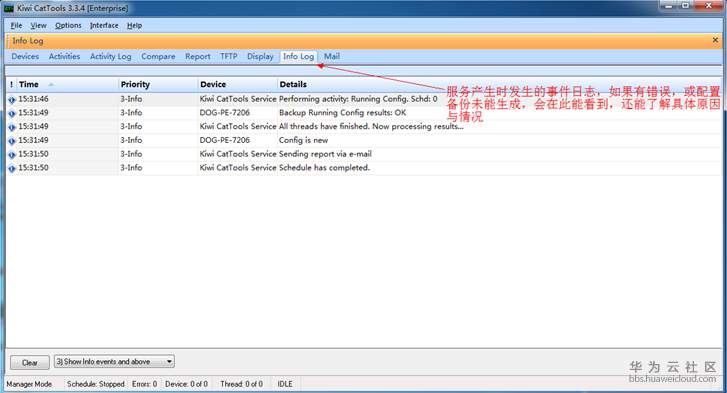Switch to the Activity Log tab
This screenshot has height=393, width=727.
point(110,56)
